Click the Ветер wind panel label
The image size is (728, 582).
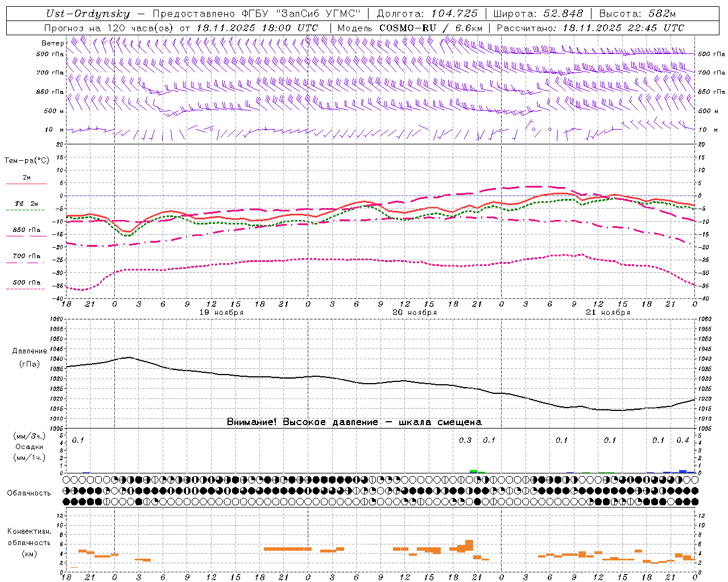[53, 43]
